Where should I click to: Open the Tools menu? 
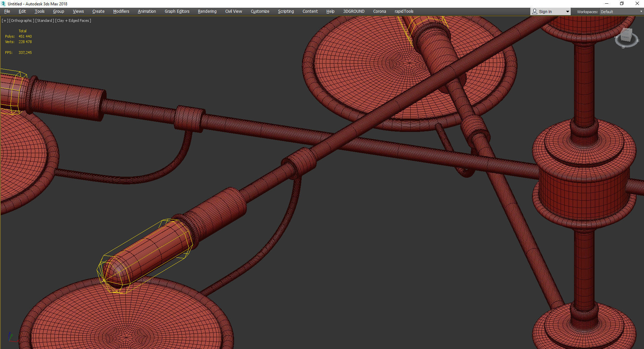pos(39,11)
